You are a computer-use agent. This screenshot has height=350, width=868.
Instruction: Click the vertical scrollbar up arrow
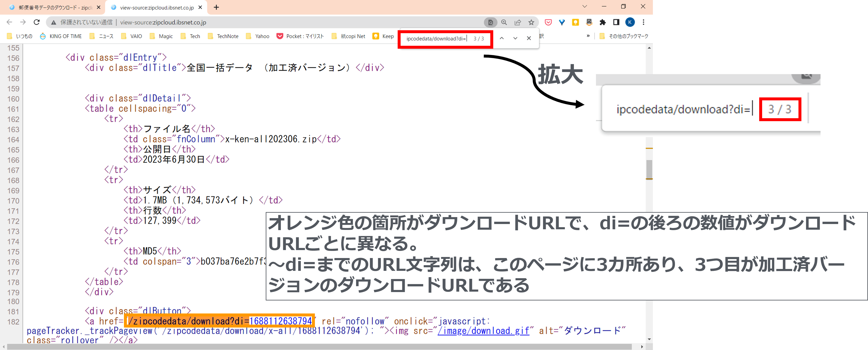pyautogui.click(x=649, y=48)
